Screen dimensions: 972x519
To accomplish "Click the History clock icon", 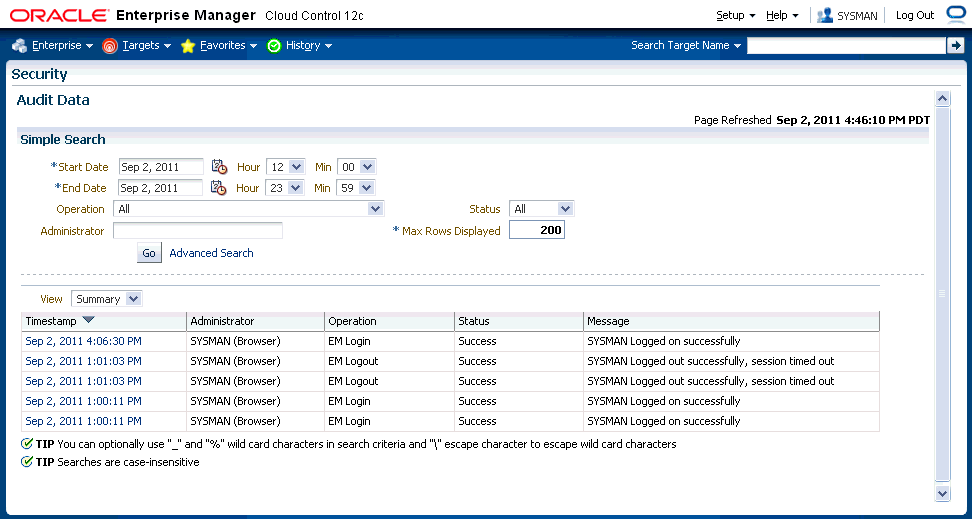I will tap(274, 46).
